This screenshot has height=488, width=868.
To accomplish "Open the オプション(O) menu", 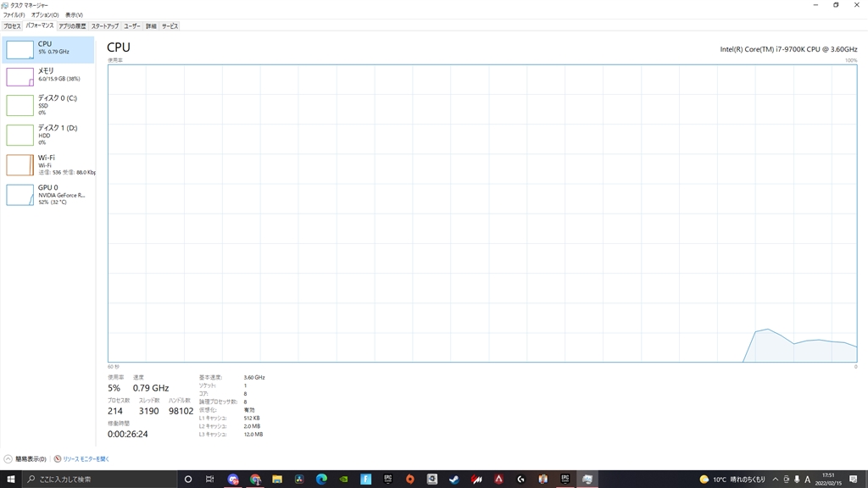I will point(45,15).
